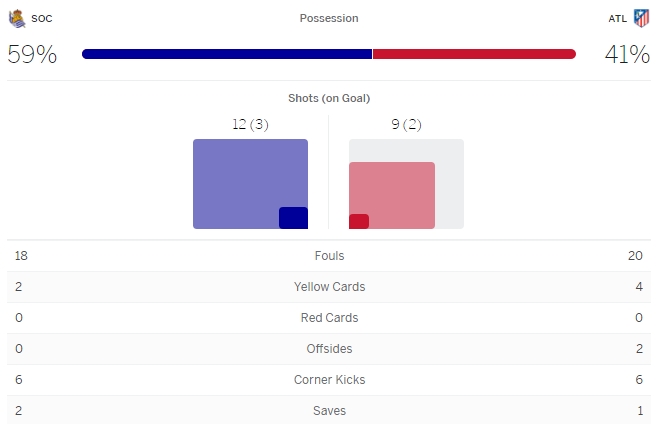
Task: Click the red ATL possession bar segment
Action: coord(474,54)
